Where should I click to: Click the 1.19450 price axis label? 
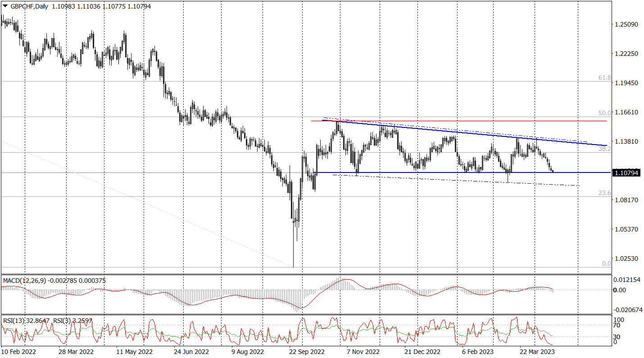pyautogui.click(x=626, y=83)
